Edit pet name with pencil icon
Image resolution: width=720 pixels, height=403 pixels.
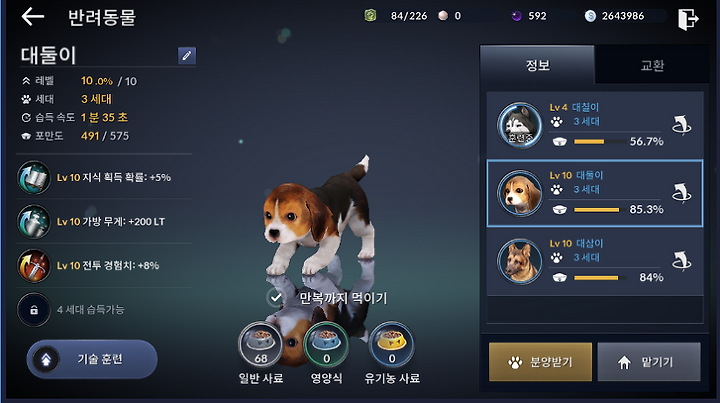coord(186,56)
